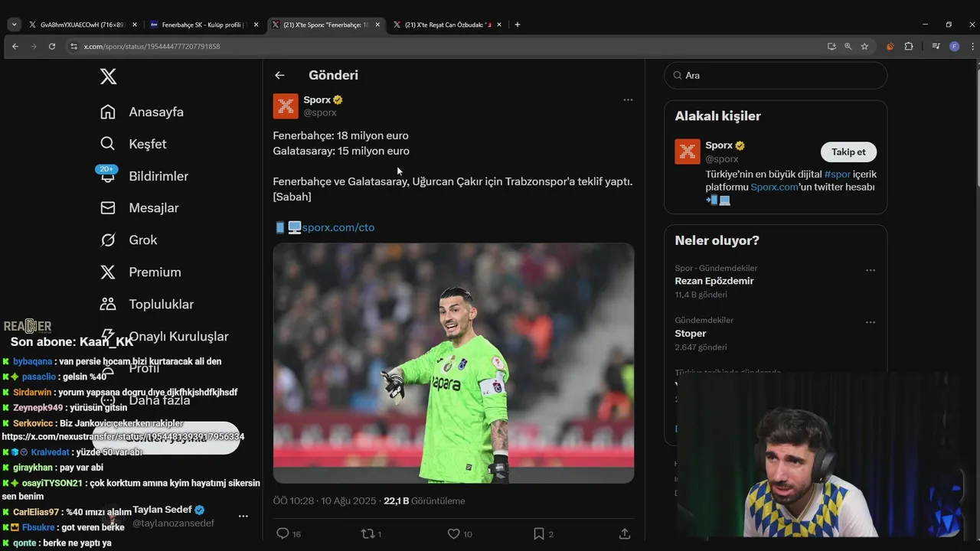Open the goalkeeper photo in the post
This screenshot has width=980, height=551.
tap(453, 363)
